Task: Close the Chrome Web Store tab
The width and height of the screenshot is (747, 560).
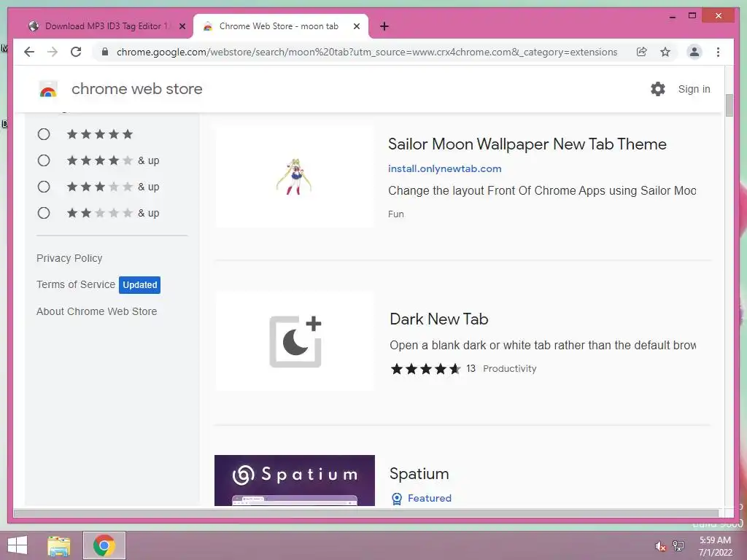Action: click(x=356, y=26)
